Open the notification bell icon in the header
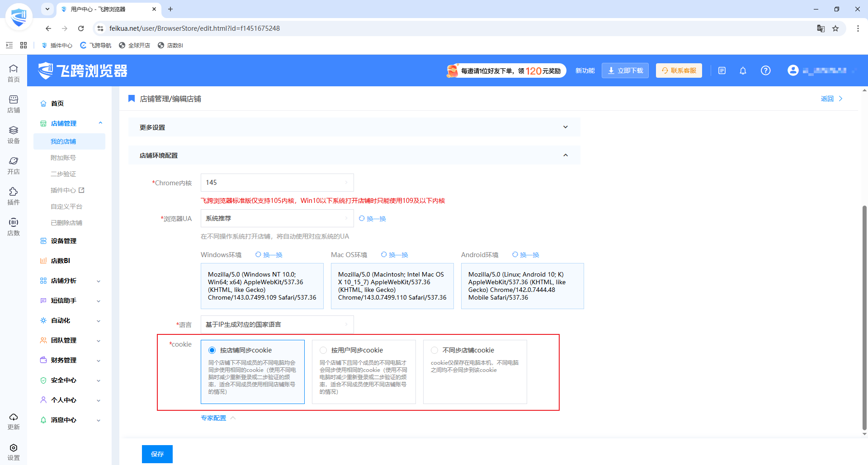This screenshot has height=465, width=868. pyautogui.click(x=743, y=70)
